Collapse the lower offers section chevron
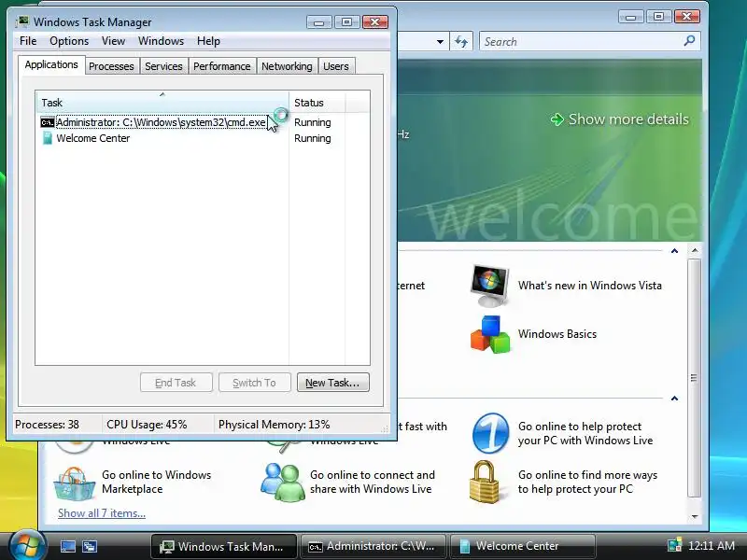 pyautogui.click(x=674, y=399)
